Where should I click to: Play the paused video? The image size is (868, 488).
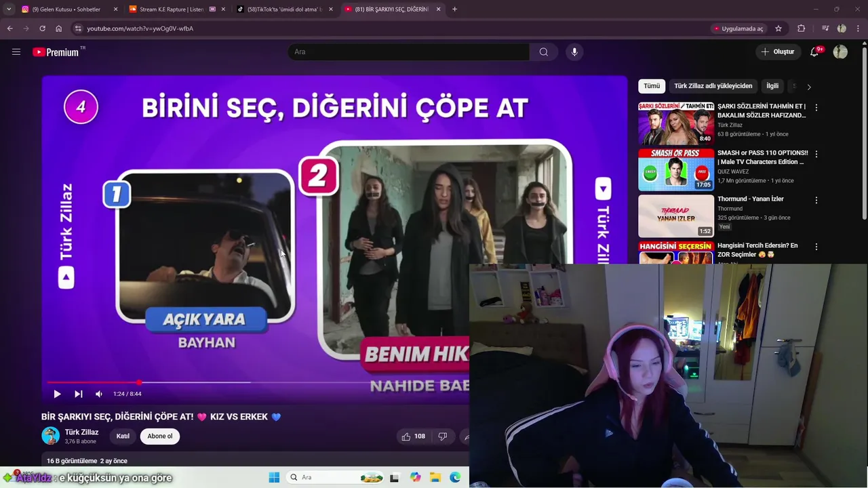(57, 394)
